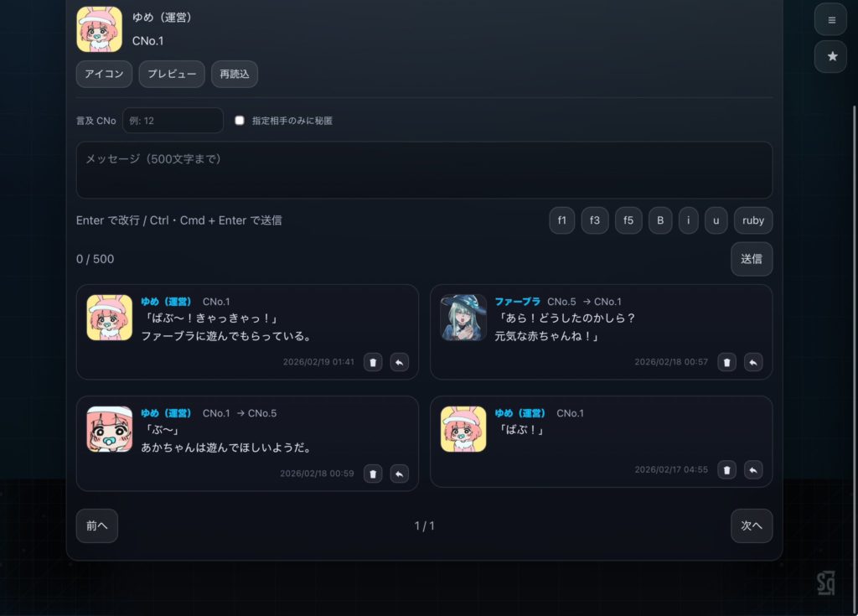
Task: Enable 指定相手のみに秘匿 checkbox
Action: (x=240, y=121)
